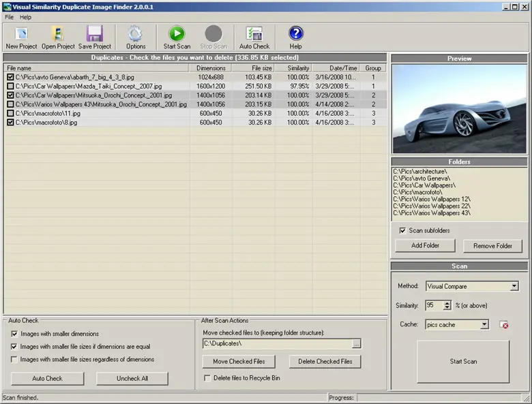Select C:\Pics\Varios Wallpapers 43\ folder entry
This screenshot has width=532, height=404.
click(432, 213)
